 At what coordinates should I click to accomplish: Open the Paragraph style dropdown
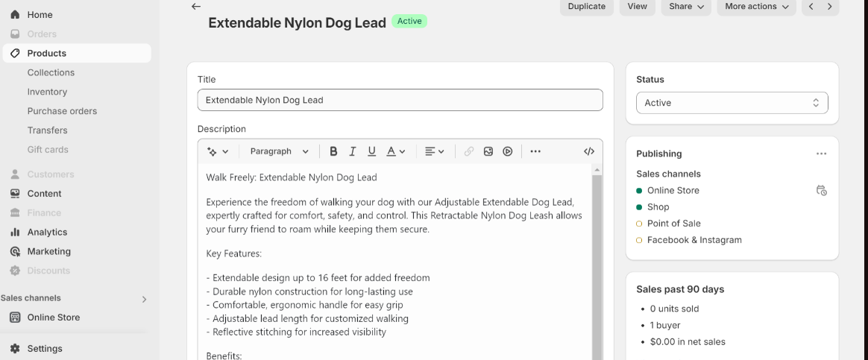point(279,151)
